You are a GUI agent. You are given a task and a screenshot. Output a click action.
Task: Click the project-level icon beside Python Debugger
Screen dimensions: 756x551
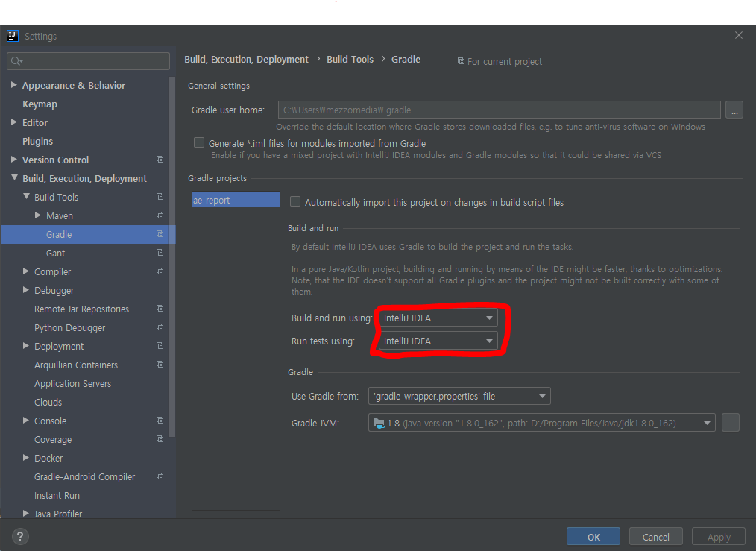pyautogui.click(x=160, y=327)
